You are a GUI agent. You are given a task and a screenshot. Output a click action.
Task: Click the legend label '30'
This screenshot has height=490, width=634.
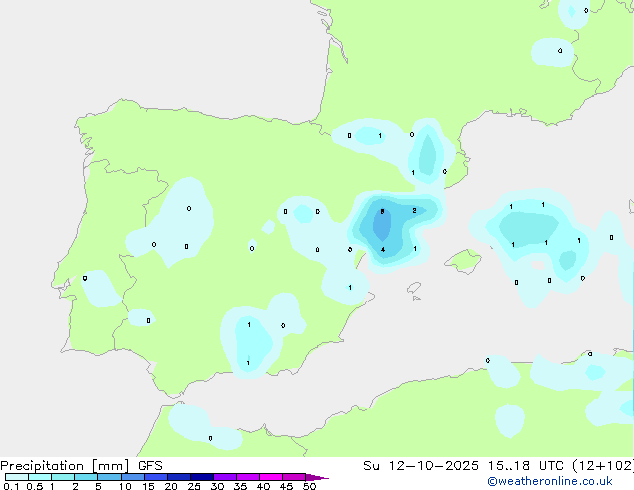click(217, 486)
